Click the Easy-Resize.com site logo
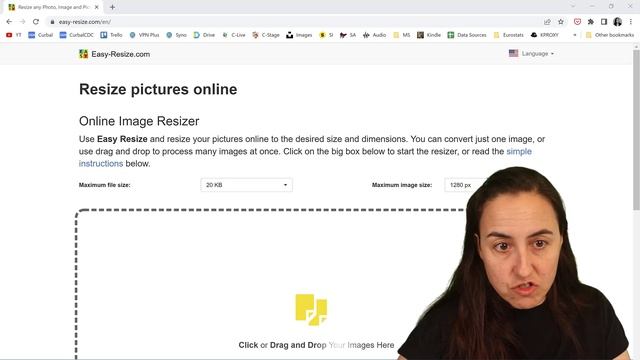Viewport: 640px width, 360px height. coord(114,54)
